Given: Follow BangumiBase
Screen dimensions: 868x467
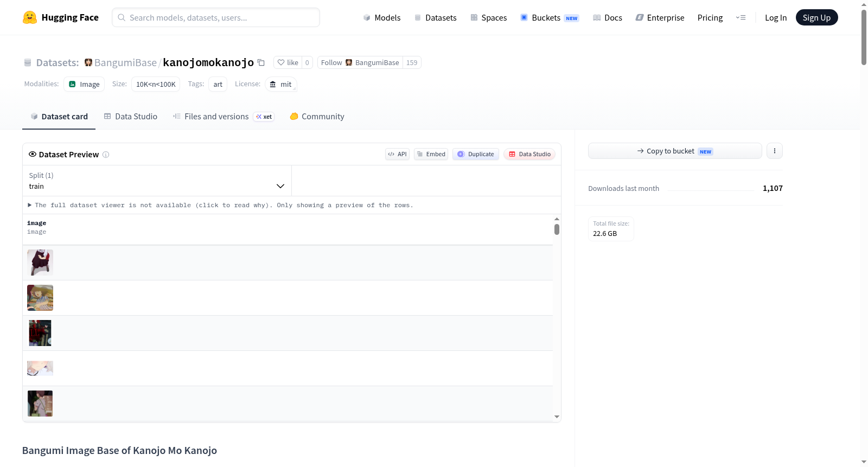Looking at the screenshot, I should click(360, 62).
